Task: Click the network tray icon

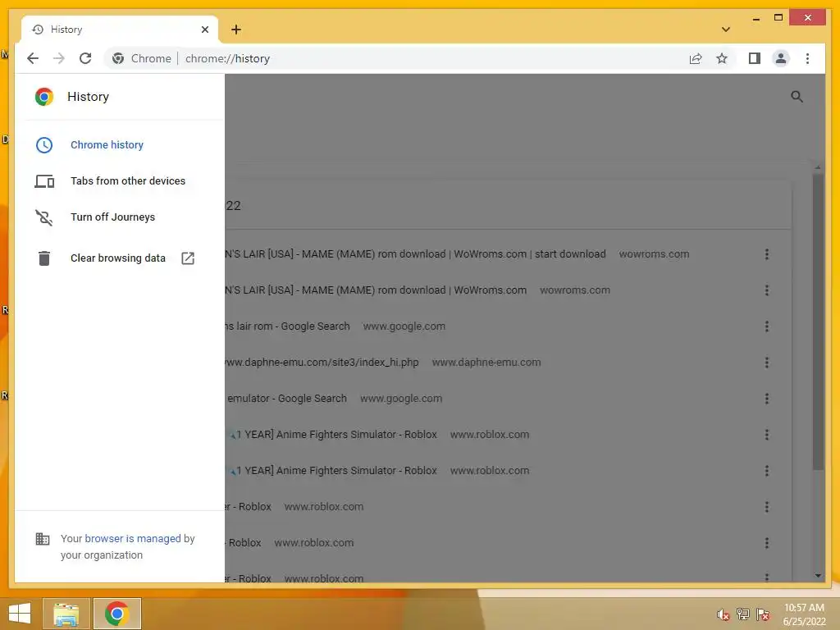Action: [x=742, y=614]
